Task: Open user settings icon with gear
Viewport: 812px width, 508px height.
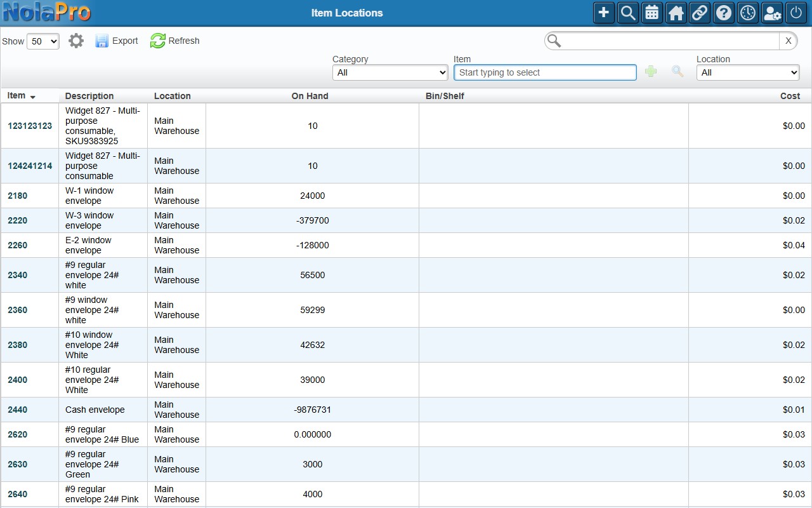Action: tap(772, 13)
